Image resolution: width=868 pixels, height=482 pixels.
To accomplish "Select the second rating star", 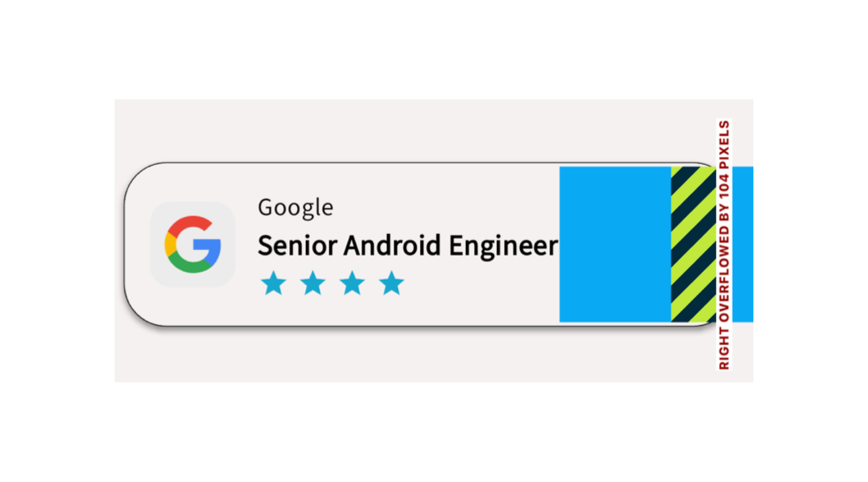I will 313,283.
